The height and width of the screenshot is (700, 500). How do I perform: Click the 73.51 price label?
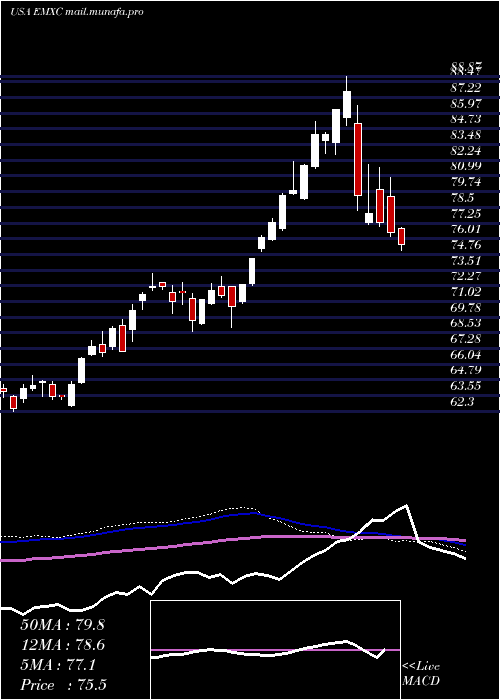[468, 261]
